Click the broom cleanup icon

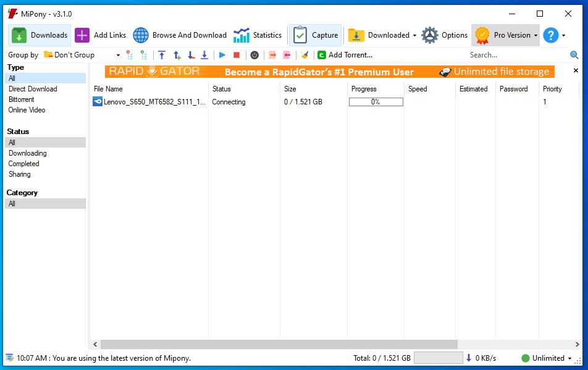point(304,55)
